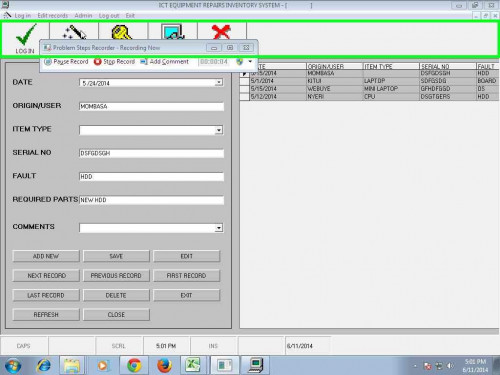Open the Admin menu

[83, 16]
